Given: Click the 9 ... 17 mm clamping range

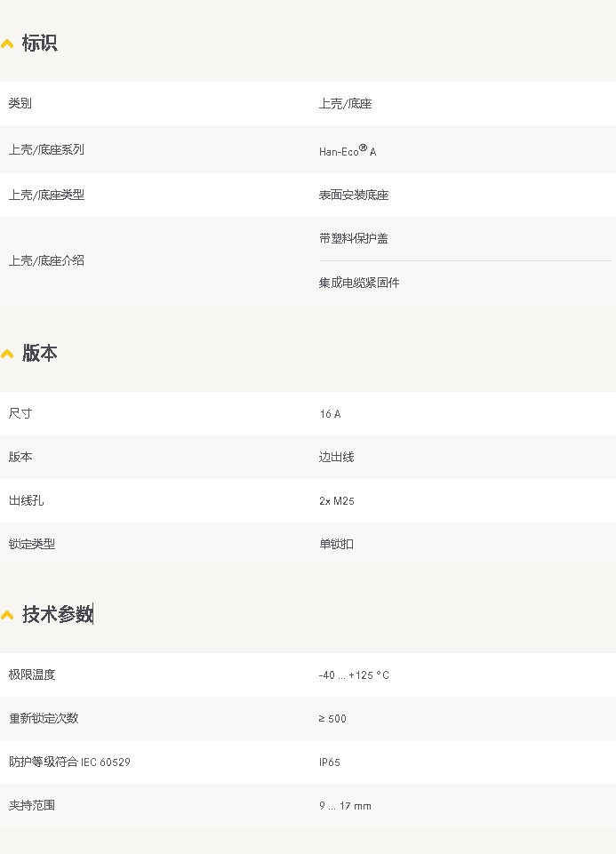Looking at the screenshot, I should tap(345, 806).
